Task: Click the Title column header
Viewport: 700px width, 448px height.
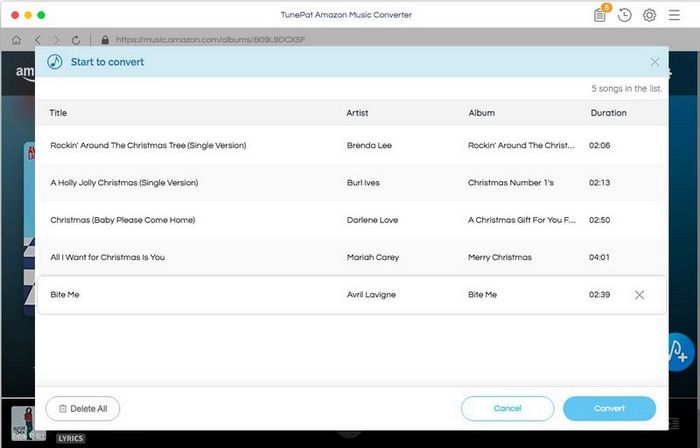Action: pos(58,113)
